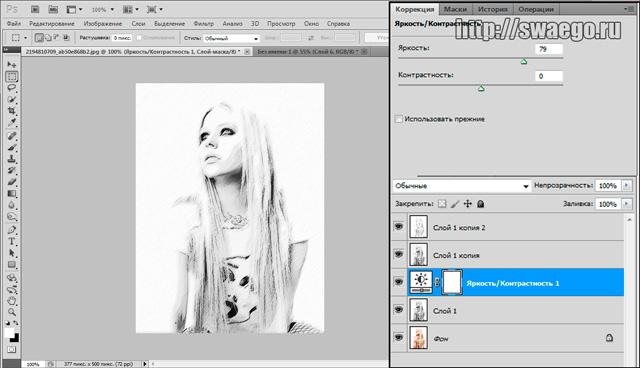
Task: Select the Hand tool
Action: (12, 301)
